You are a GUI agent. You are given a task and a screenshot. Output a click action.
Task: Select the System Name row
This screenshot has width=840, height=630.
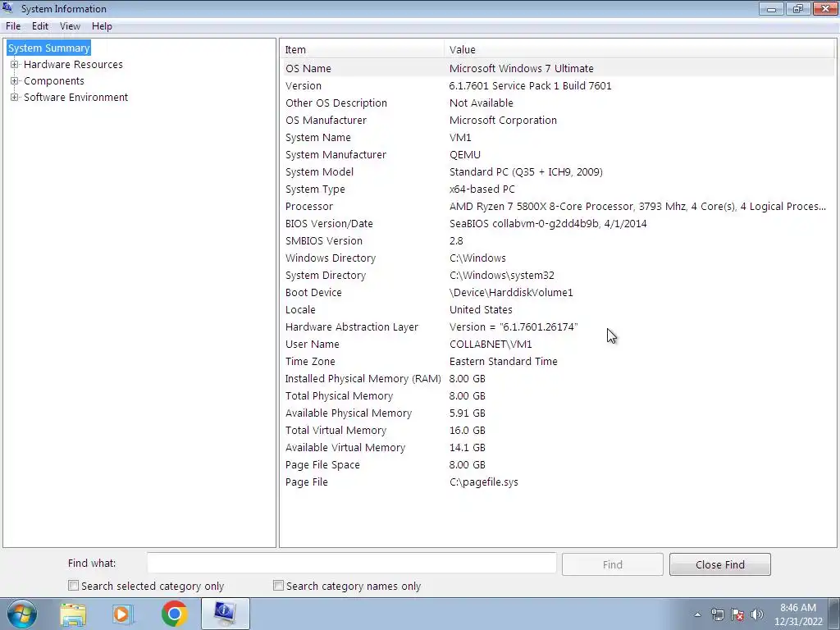tap(558, 137)
